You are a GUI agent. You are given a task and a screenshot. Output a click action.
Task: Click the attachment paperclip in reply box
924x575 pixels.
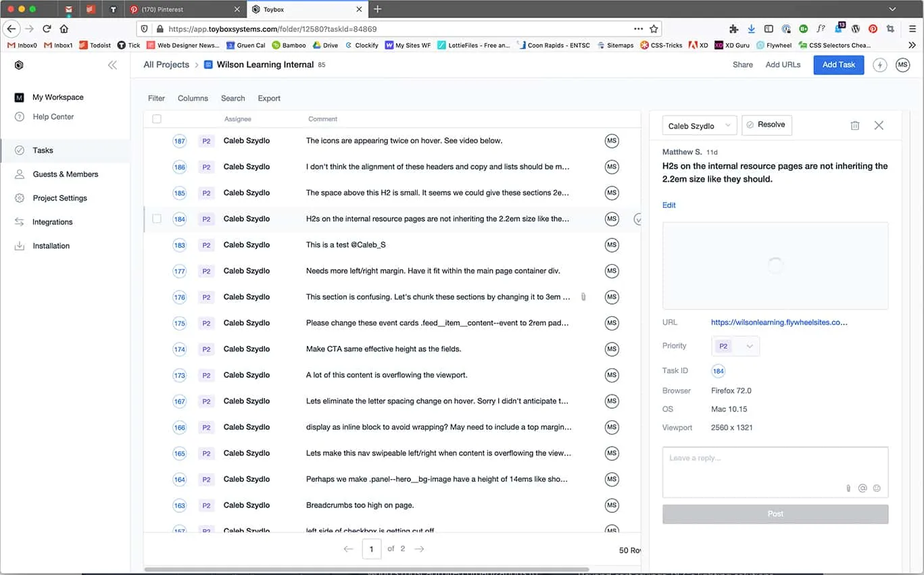pyautogui.click(x=848, y=488)
